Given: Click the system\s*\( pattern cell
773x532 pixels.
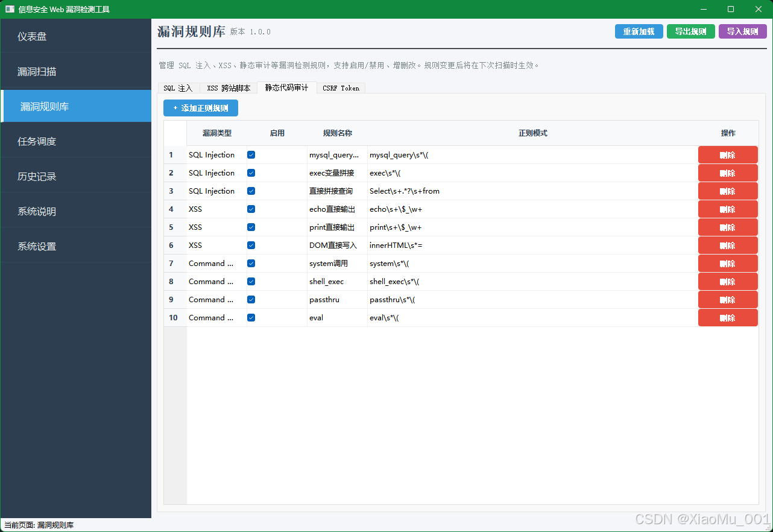Looking at the screenshot, I should coord(533,264).
